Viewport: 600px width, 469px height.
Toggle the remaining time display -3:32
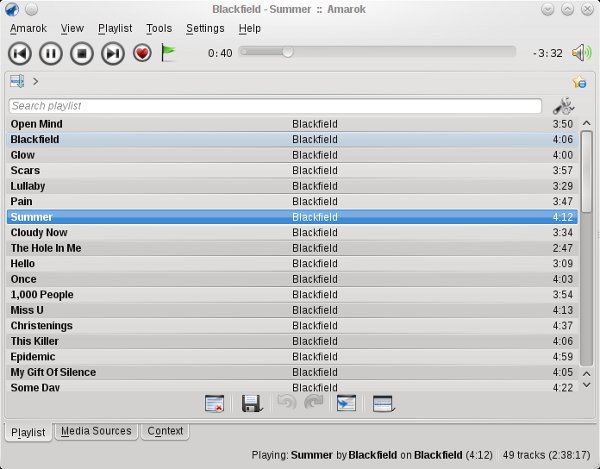click(548, 53)
